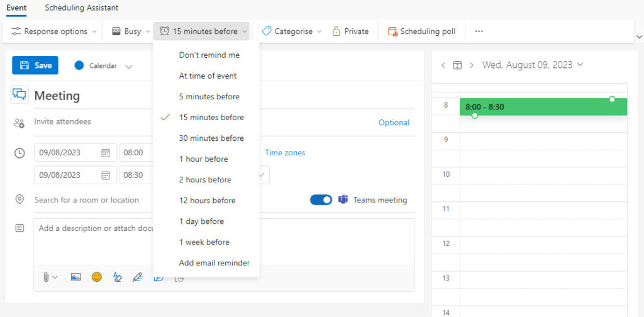Toggle the Teams meeting switch
Image resolution: width=644 pixels, height=317 pixels.
(321, 200)
